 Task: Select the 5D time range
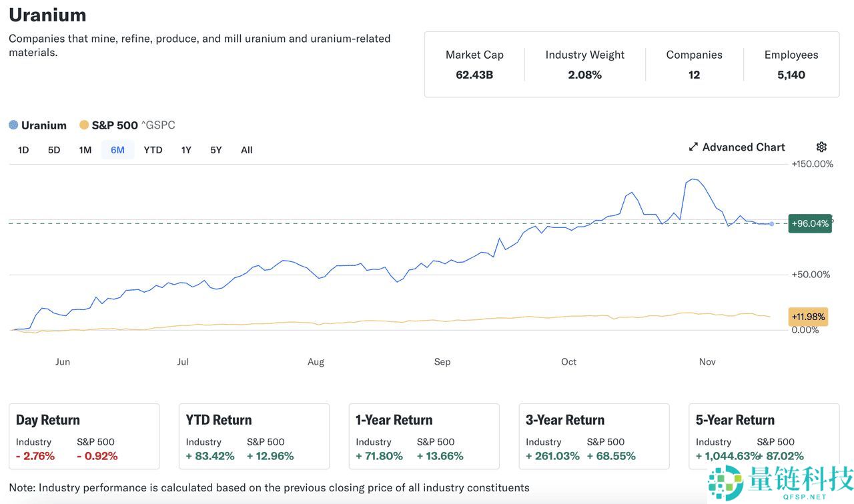coord(54,150)
